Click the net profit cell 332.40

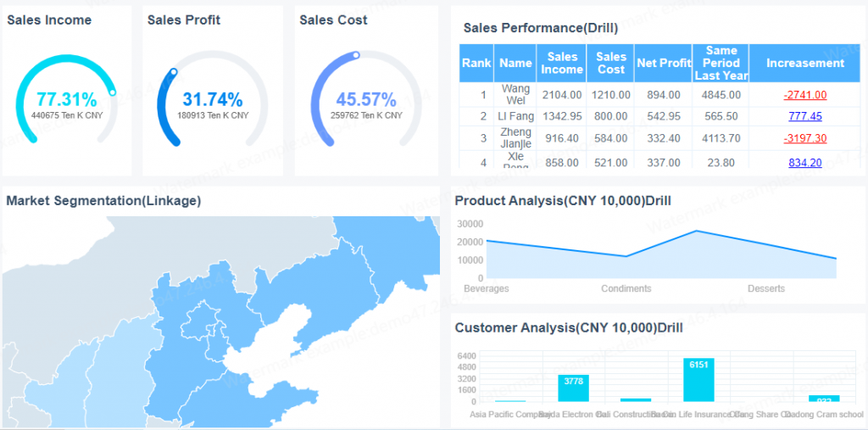664,138
